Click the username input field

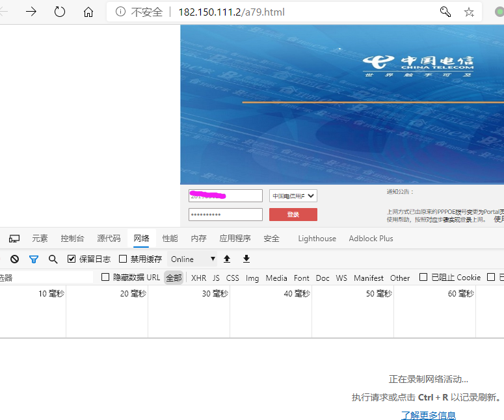tap(226, 196)
